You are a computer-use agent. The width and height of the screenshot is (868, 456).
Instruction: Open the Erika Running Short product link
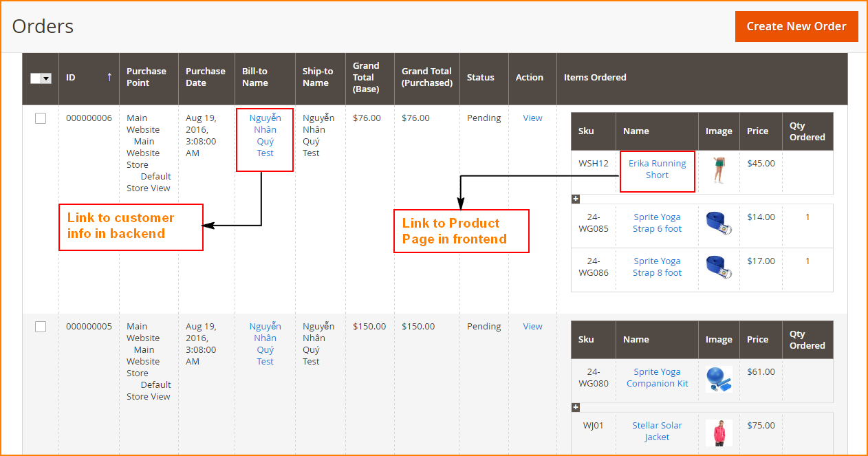657,169
